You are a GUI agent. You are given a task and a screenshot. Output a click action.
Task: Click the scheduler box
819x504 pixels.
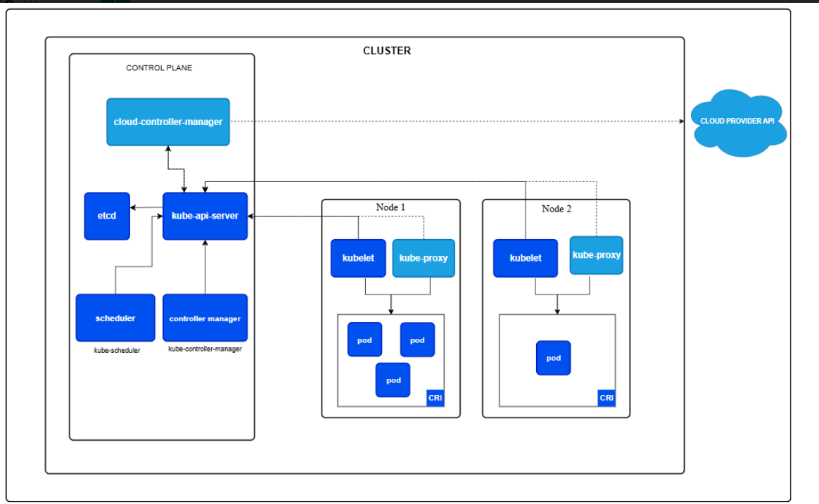click(115, 318)
